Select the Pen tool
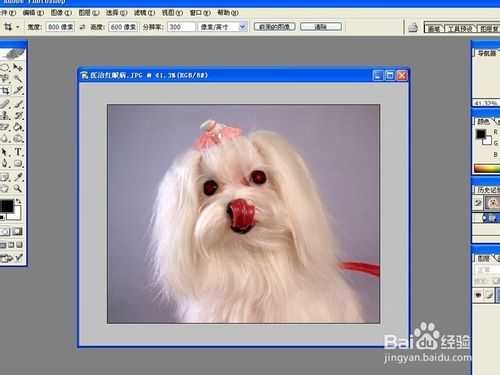 tap(5, 163)
